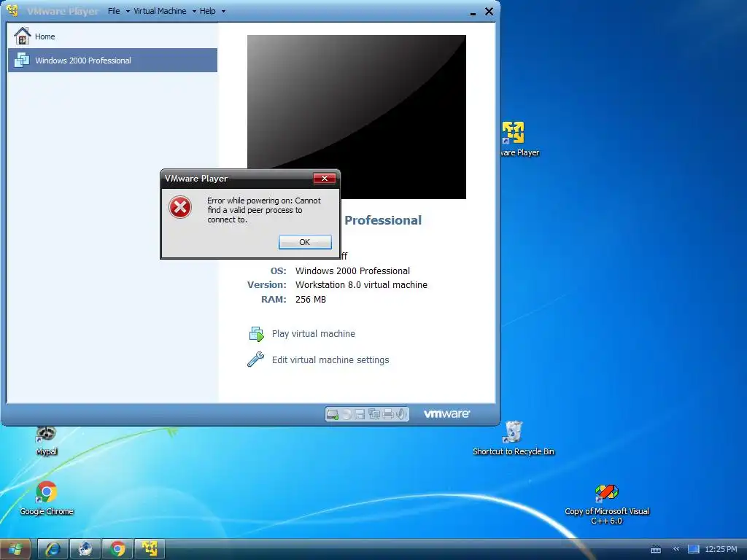Image resolution: width=747 pixels, height=560 pixels.
Task: Click the Play virtual machine icon
Action: point(256,334)
